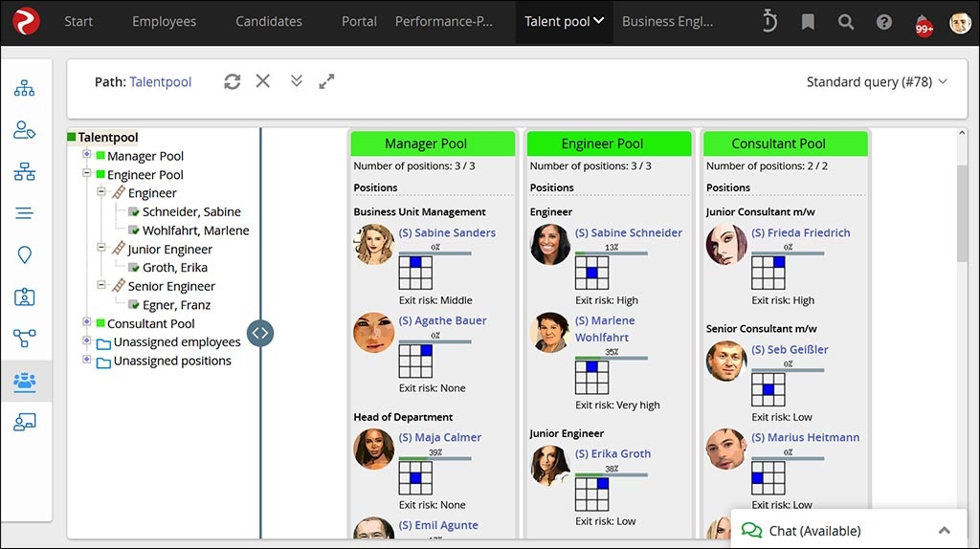Viewport: 980px width, 549px height.
Task: Click the double-chevron expand all icon
Action: [x=297, y=82]
